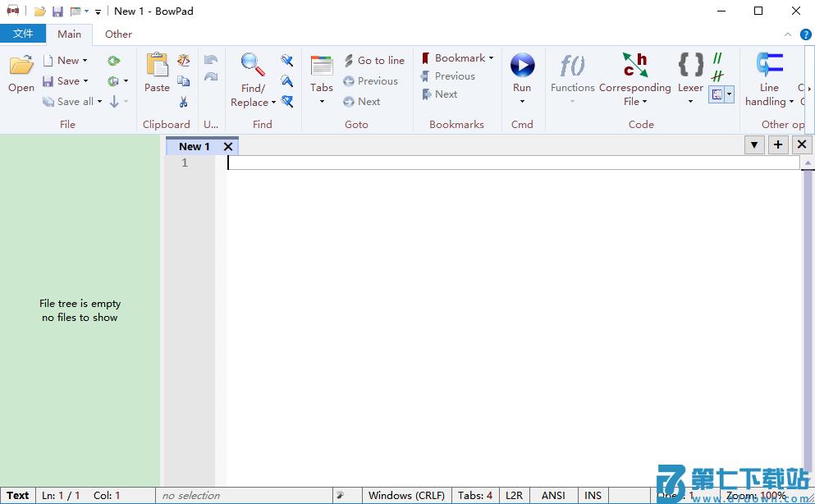815x504 pixels.
Task: Click Windows (CRLF) line ending status
Action: (x=406, y=496)
